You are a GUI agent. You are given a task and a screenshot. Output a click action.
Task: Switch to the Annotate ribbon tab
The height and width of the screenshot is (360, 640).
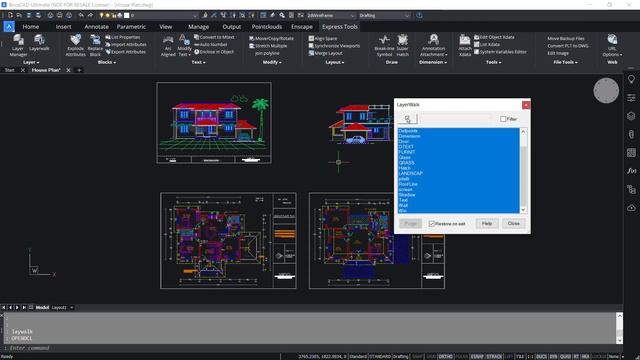coord(96,27)
